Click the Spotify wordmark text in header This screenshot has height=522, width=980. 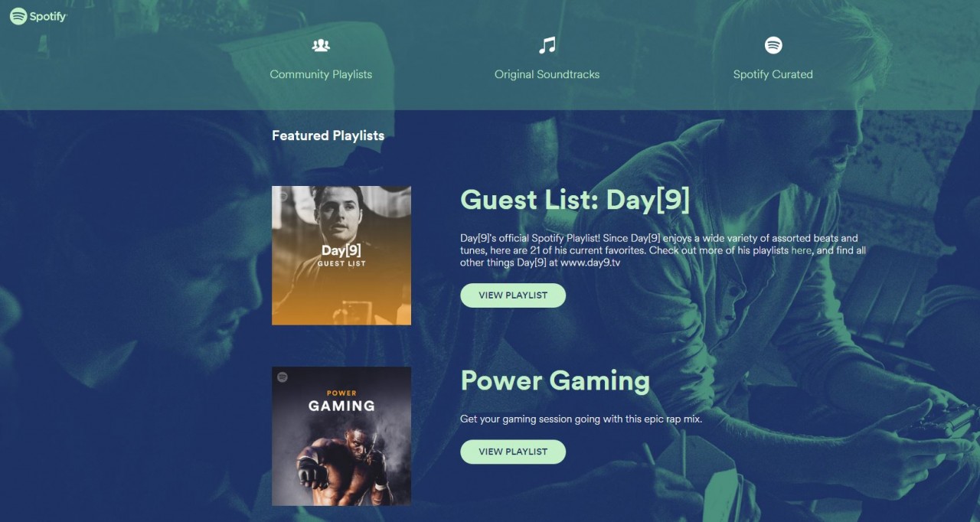pos(48,17)
